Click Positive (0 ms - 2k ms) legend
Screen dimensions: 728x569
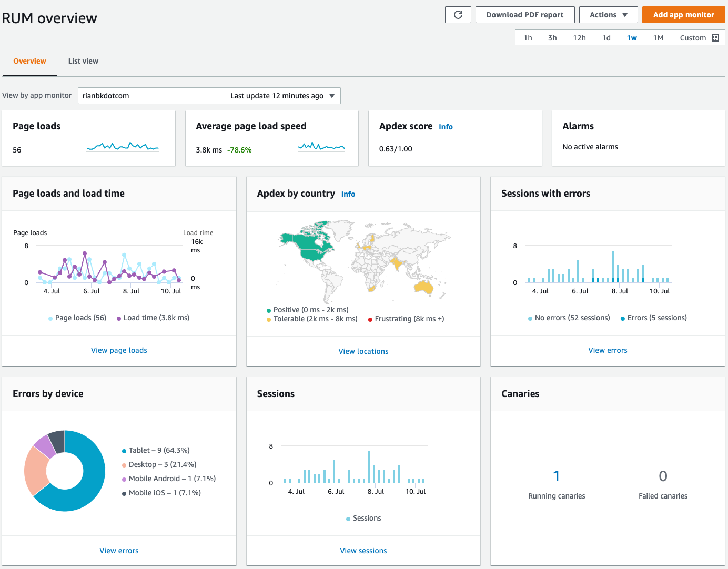click(308, 310)
